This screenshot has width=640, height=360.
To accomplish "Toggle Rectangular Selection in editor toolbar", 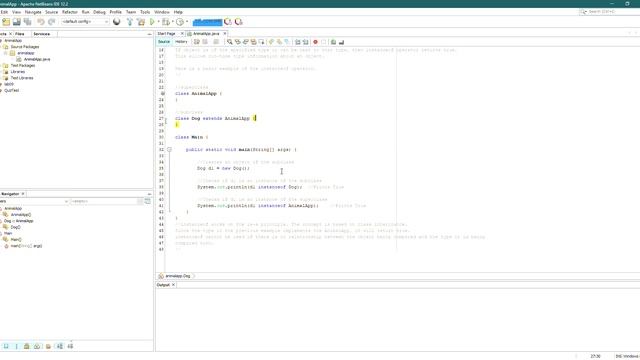I will (262, 42).
